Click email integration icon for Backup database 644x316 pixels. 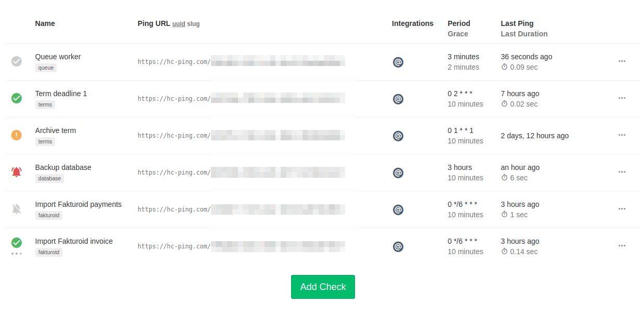click(x=398, y=173)
